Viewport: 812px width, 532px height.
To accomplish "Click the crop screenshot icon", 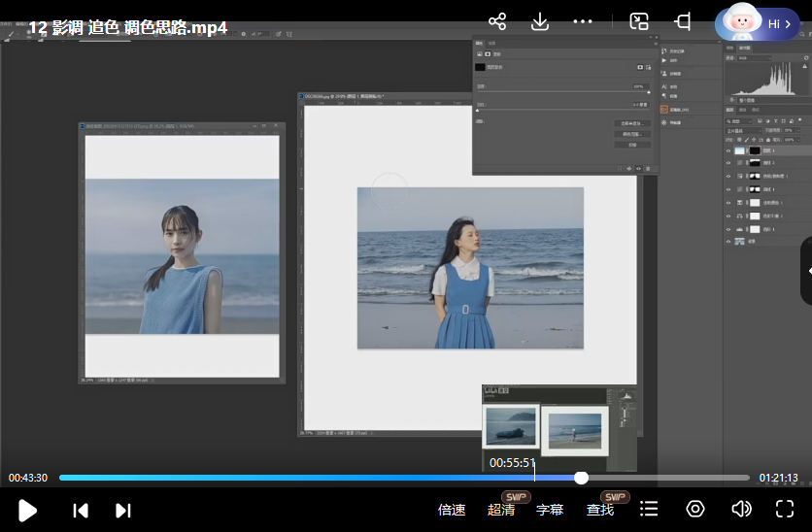I will coord(683,22).
